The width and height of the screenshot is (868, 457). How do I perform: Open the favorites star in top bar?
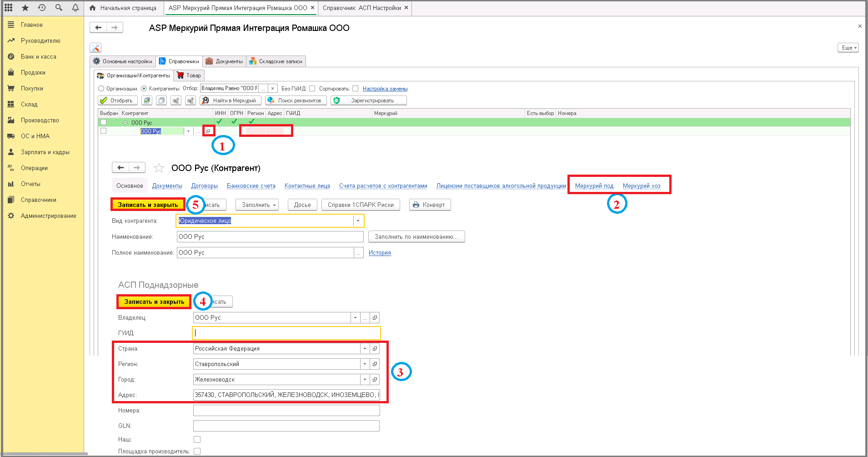point(25,8)
